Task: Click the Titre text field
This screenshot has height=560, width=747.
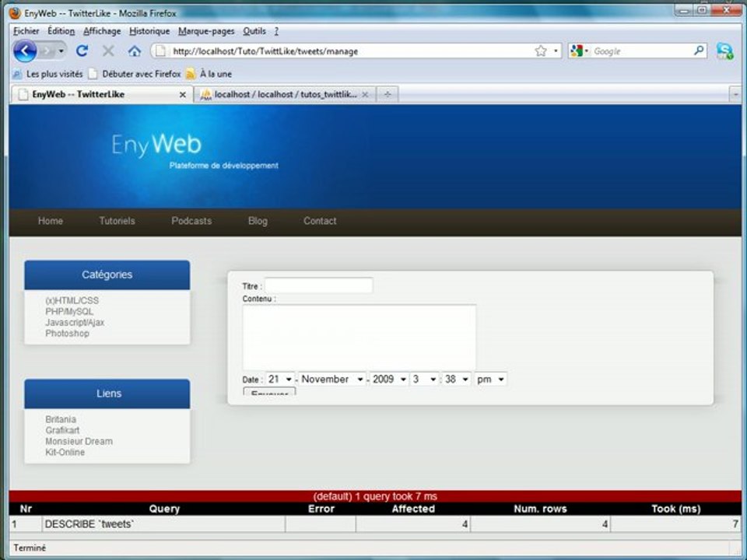Action: (x=319, y=285)
